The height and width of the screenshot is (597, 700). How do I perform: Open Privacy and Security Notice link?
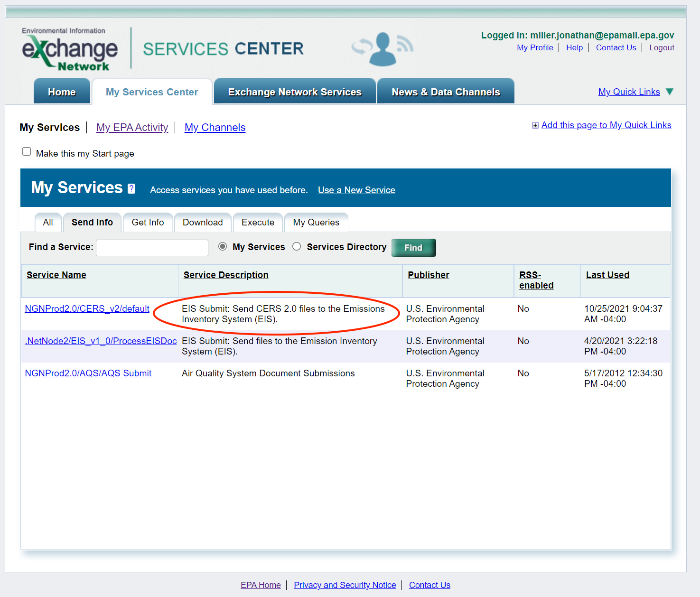(x=345, y=585)
